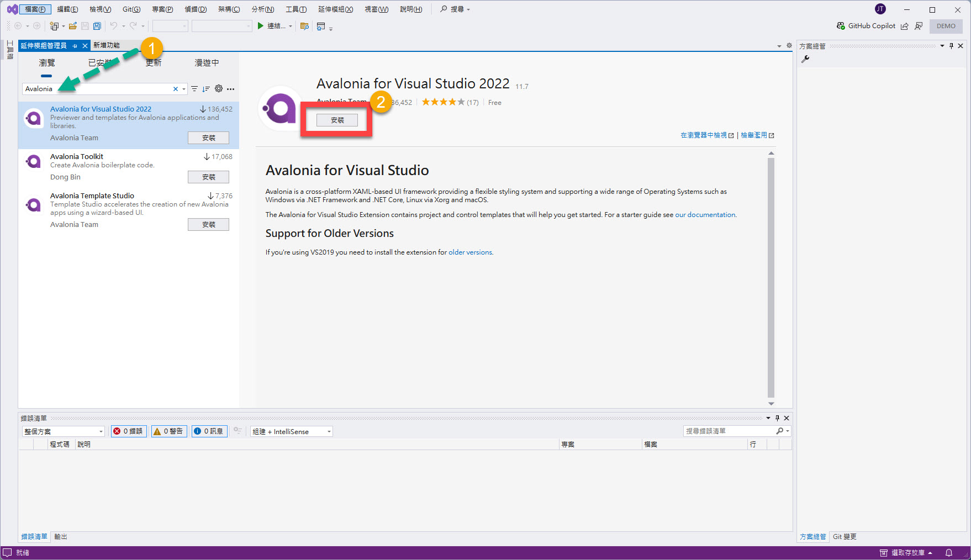The height and width of the screenshot is (560, 971).
Task: Click the undo arrow icon
Action: (x=113, y=26)
